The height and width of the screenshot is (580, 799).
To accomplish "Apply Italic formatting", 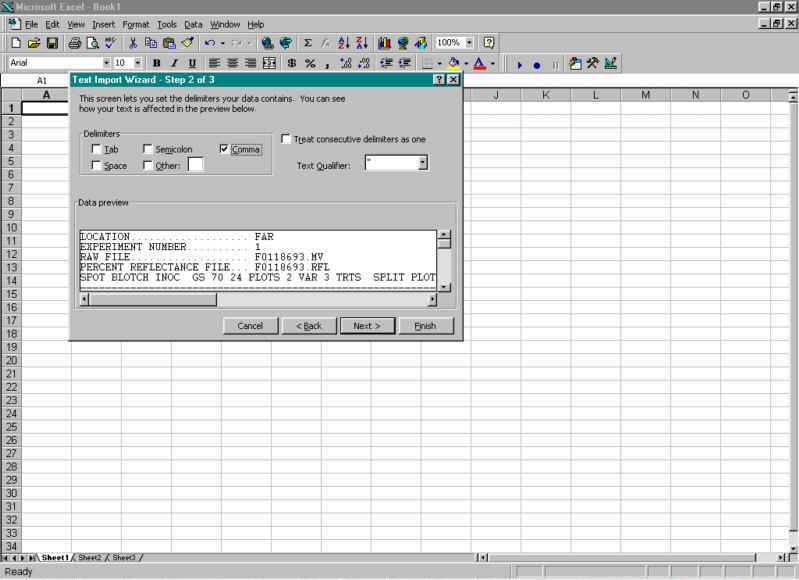I will [x=174, y=63].
